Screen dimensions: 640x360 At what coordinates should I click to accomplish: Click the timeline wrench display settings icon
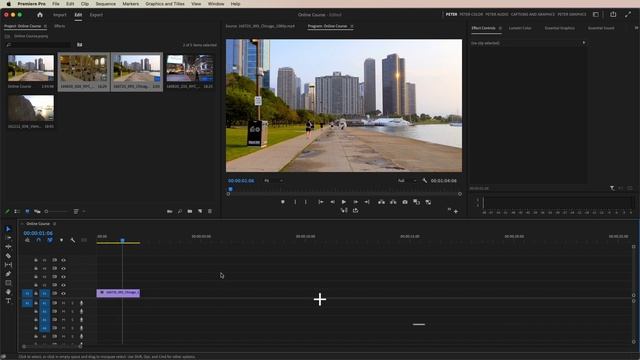click(x=73, y=240)
